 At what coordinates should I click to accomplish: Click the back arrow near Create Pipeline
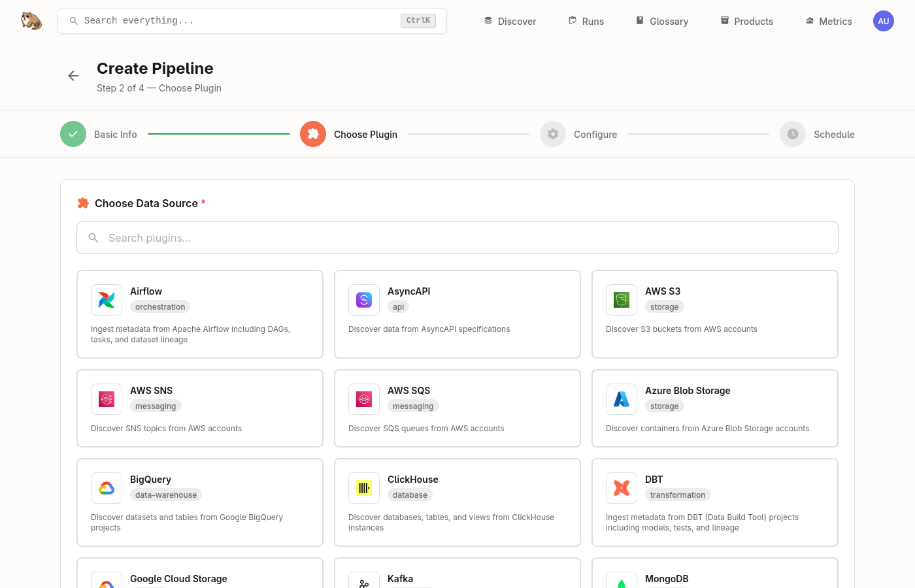73,76
